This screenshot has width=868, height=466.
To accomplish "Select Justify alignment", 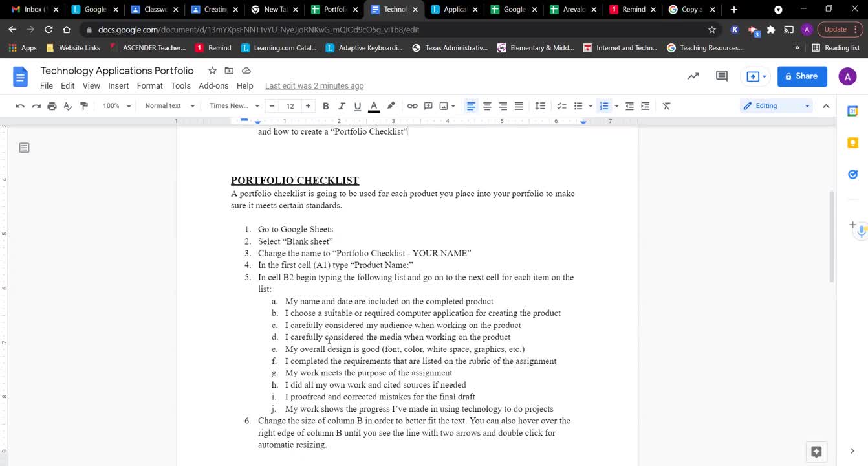I will point(519,106).
